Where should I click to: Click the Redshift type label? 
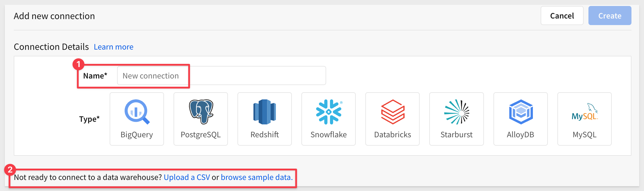point(265,135)
